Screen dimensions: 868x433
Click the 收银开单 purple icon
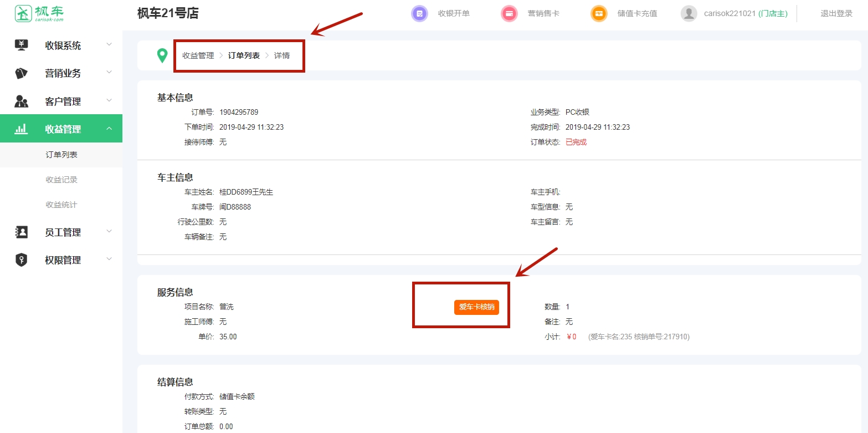tap(419, 13)
